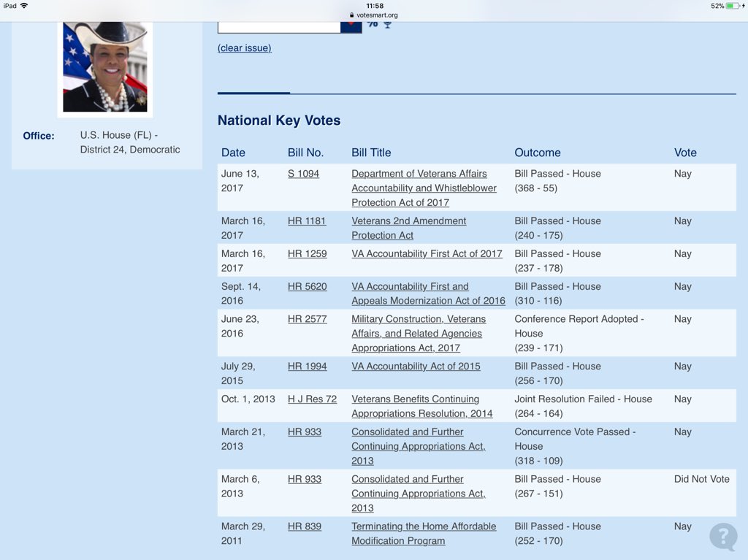Open Veterans Benefits Continuing Appropriations Resolution, 2014

pyautogui.click(x=422, y=407)
